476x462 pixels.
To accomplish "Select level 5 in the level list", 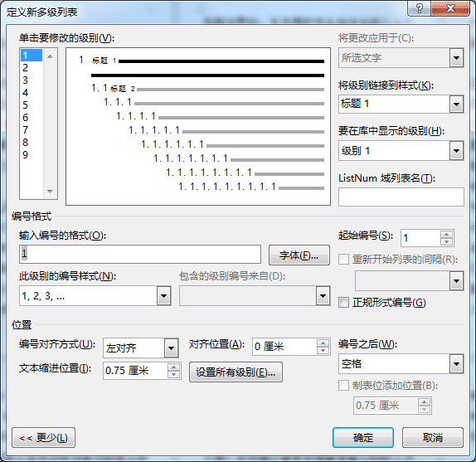I will [32, 105].
